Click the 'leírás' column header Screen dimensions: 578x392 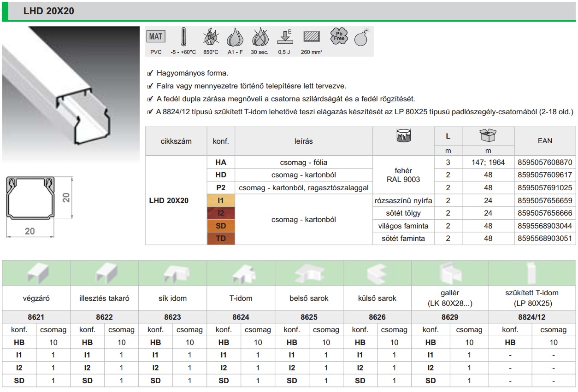(x=304, y=141)
